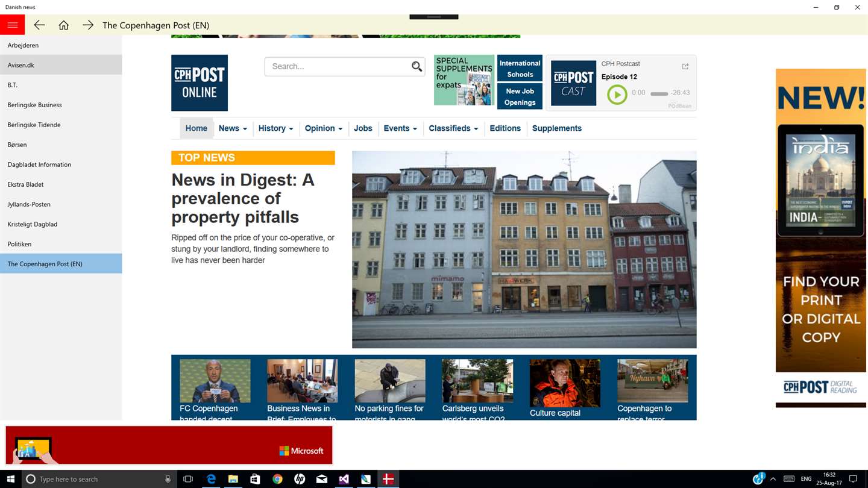This screenshot has height=488, width=868.
Task: Select B.T. in the sidebar
Action: [x=61, y=85]
